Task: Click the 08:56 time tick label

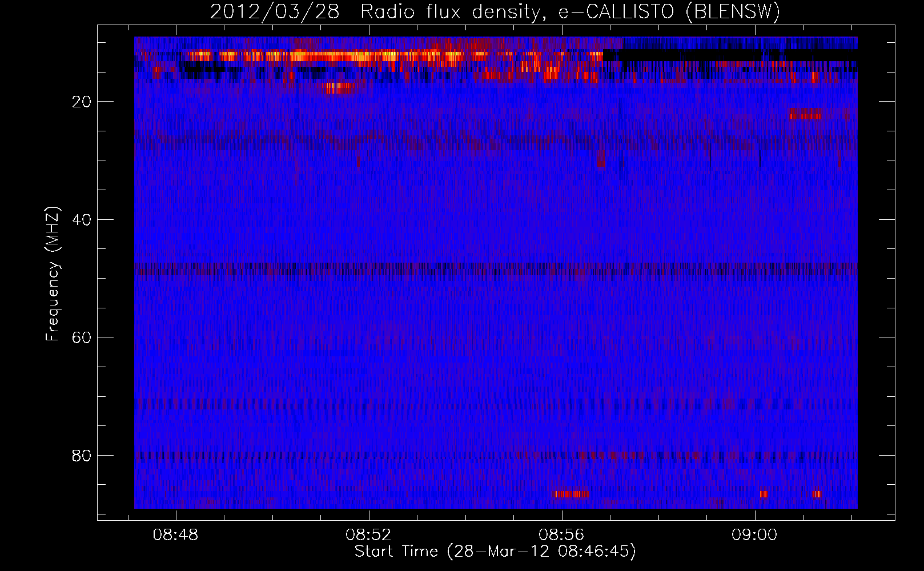Action: (x=562, y=535)
